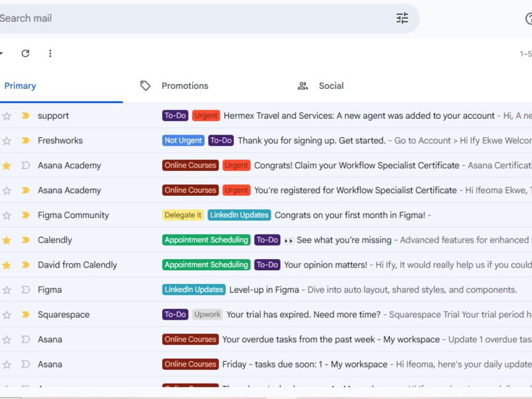Viewport: 532px width, 399px height.
Task: Expand the select-all dropdown arrow
Action: pos(2,53)
